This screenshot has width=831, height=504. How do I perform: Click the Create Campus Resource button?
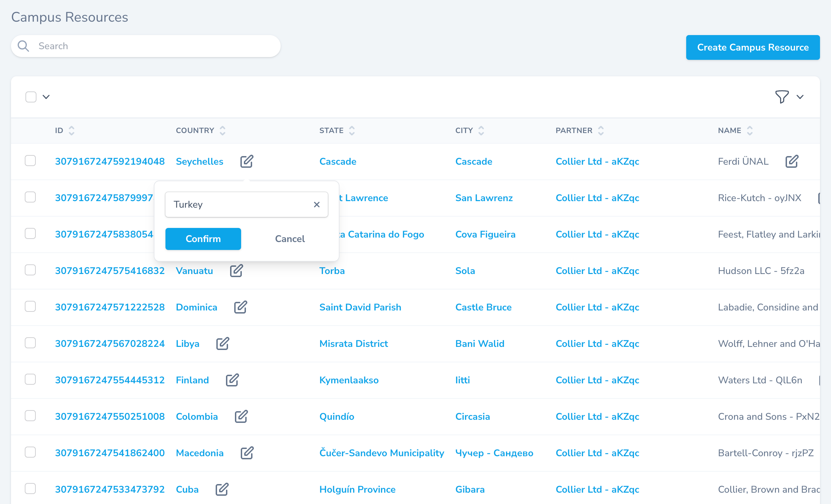[x=753, y=47]
